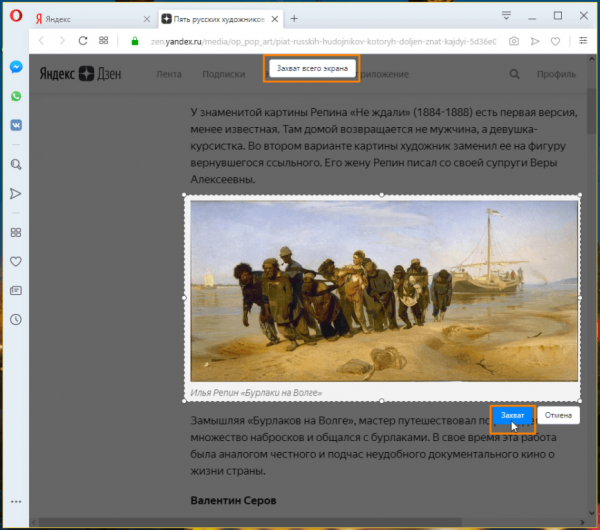Switch to the Яндекс tab
The width and height of the screenshot is (600, 530).
pyautogui.click(x=94, y=19)
